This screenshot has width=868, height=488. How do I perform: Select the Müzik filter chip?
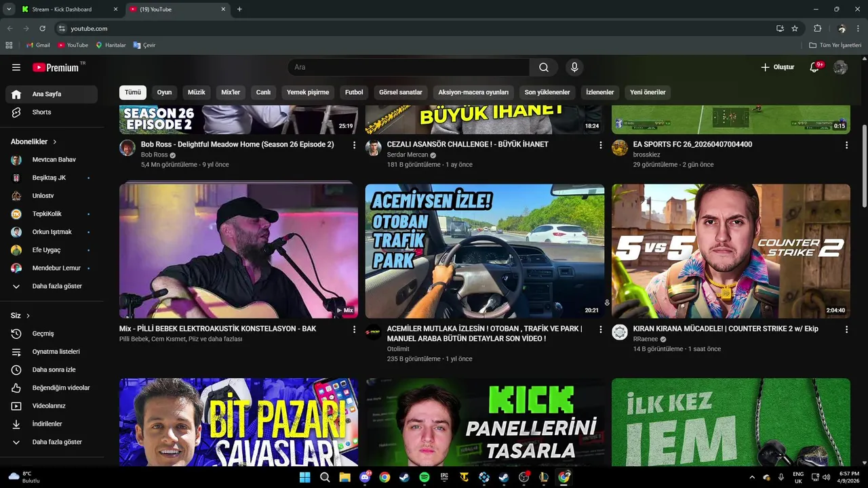point(197,92)
